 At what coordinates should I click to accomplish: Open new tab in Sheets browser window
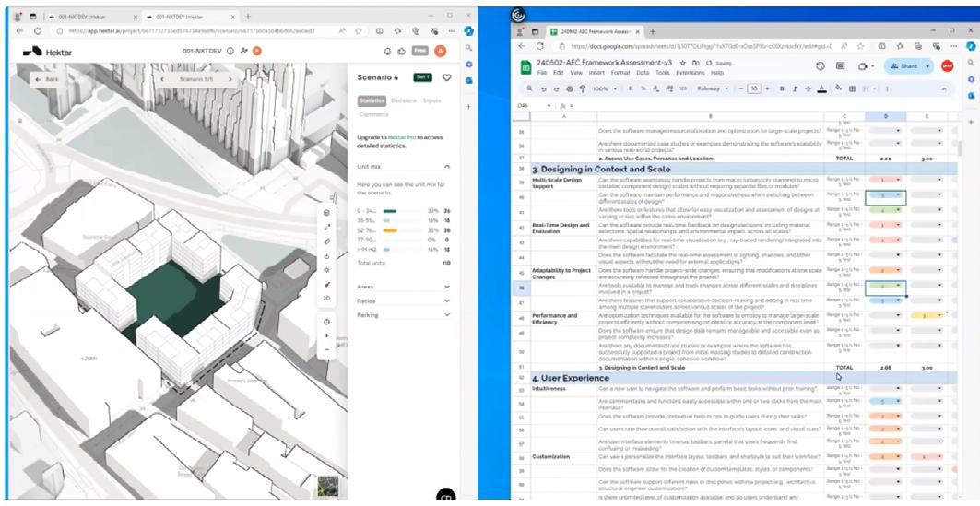pyautogui.click(x=653, y=31)
